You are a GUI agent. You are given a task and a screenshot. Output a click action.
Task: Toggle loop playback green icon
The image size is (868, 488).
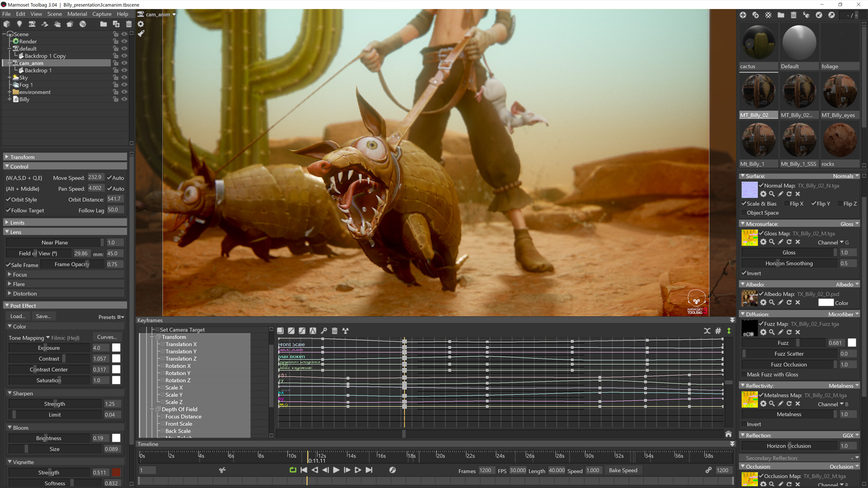click(293, 470)
